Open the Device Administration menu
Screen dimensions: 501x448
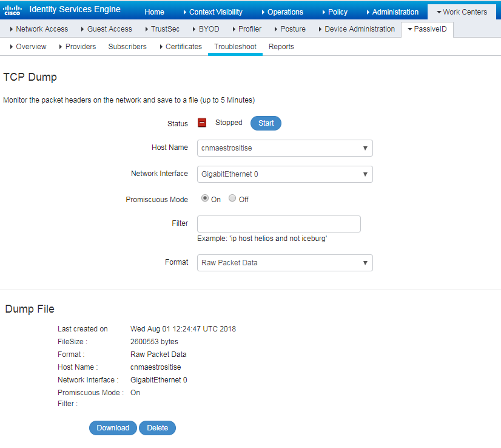[x=357, y=29]
